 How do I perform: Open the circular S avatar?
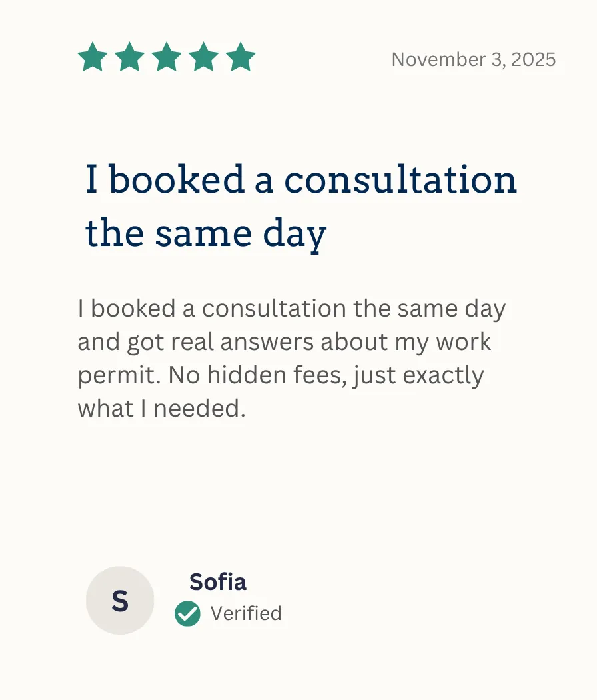pyautogui.click(x=120, y=600)
